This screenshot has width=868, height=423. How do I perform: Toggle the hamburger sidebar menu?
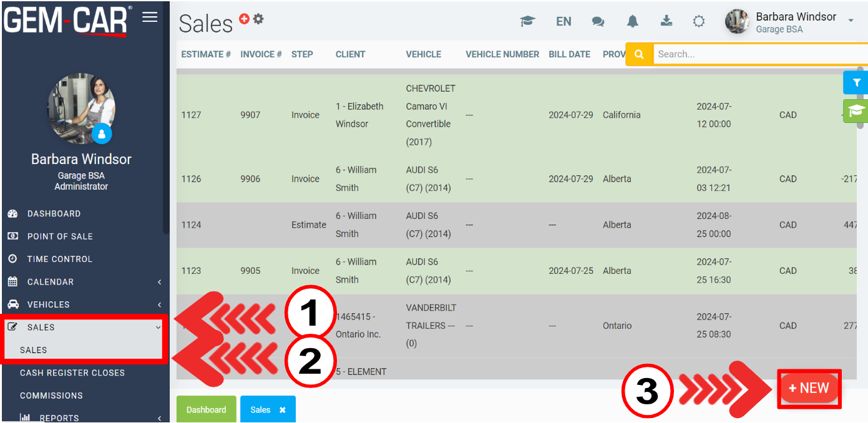click(x=150, y=17)
